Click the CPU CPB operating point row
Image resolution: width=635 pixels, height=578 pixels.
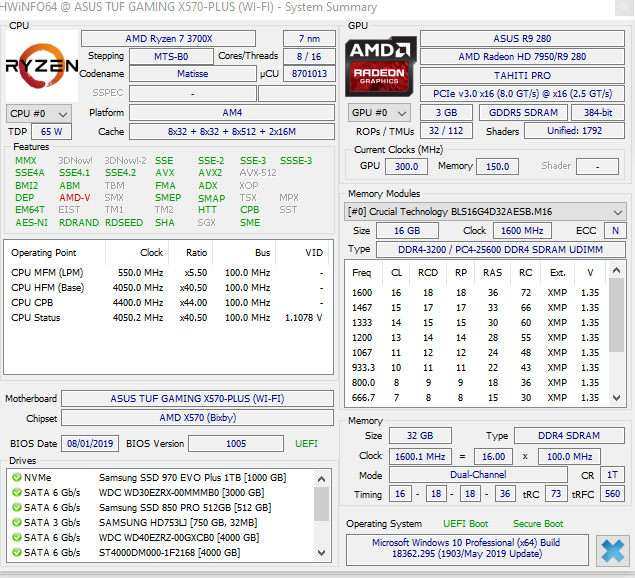[167, 303]
